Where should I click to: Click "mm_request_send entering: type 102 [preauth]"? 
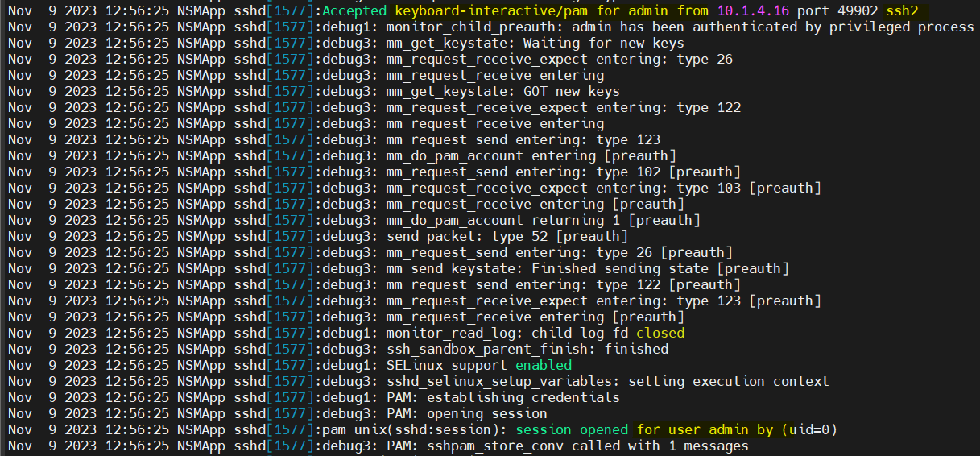pos(564,172)
